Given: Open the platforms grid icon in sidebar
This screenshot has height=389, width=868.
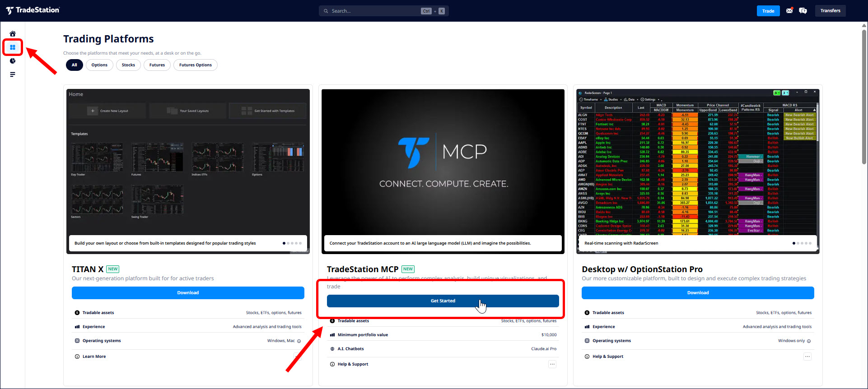Looking at the screenshot, I should coord(13,47).
